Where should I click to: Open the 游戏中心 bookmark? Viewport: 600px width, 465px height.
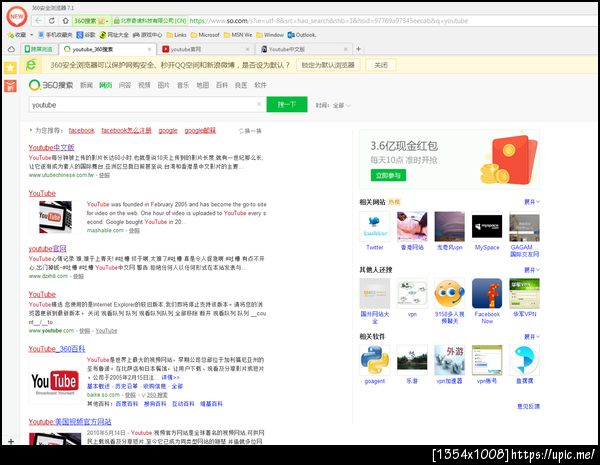[147, 35]
